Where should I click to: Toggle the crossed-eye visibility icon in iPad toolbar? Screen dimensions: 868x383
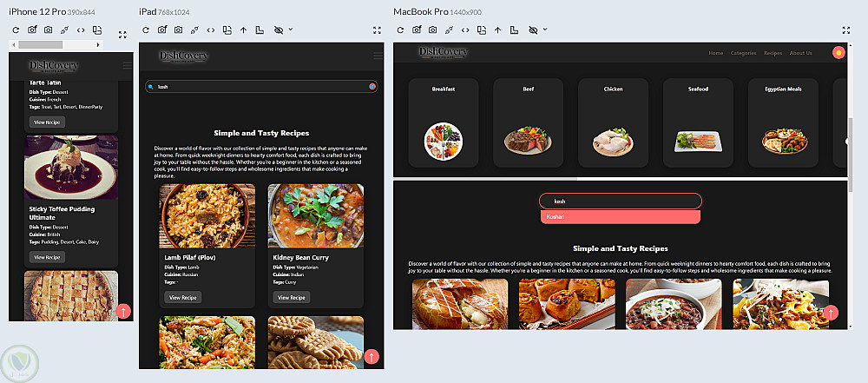click(279, 30)
